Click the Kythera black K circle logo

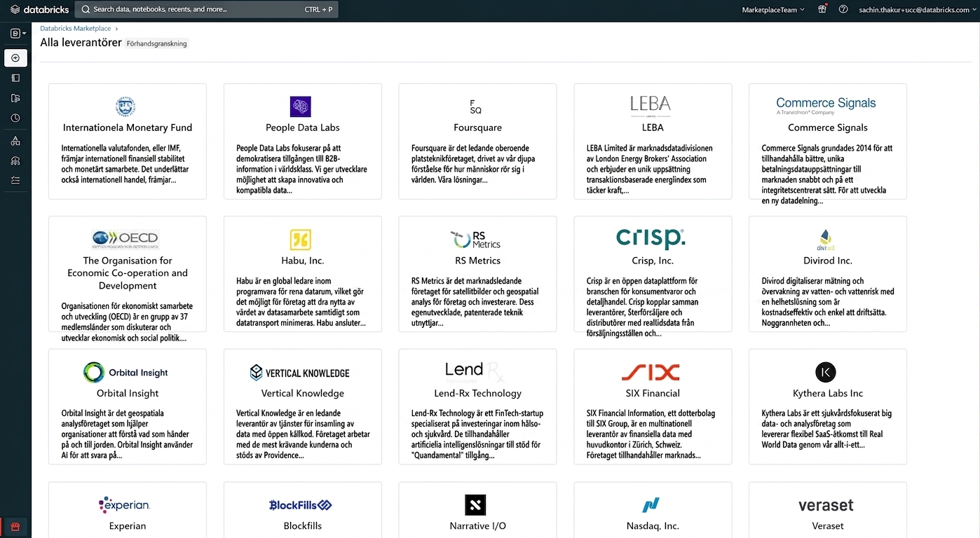826,372
